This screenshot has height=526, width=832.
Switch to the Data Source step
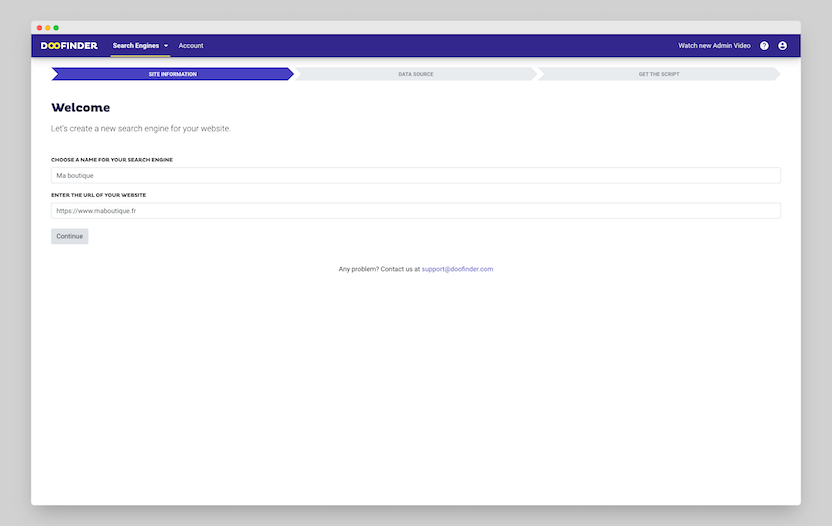(x=415, y=74)
